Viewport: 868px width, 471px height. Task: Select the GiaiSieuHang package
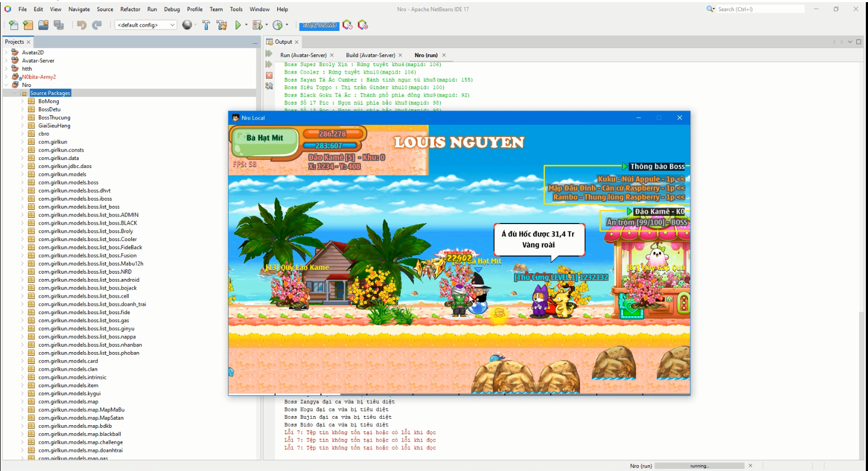(54, 125)
